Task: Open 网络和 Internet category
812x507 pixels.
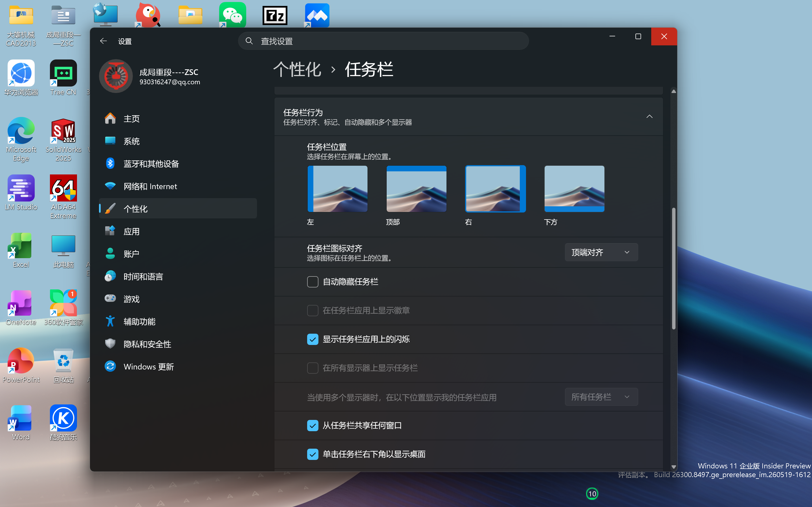Action: click(x=178, y=186)
